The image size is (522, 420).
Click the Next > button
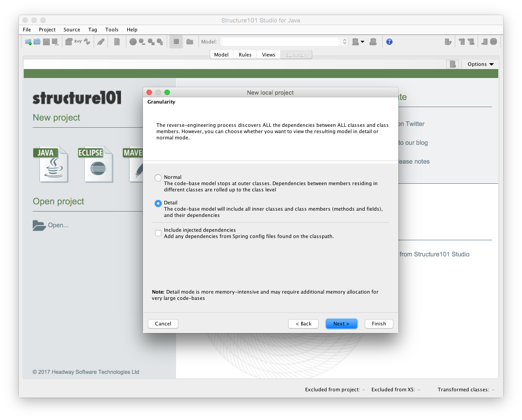pos(341,324)
